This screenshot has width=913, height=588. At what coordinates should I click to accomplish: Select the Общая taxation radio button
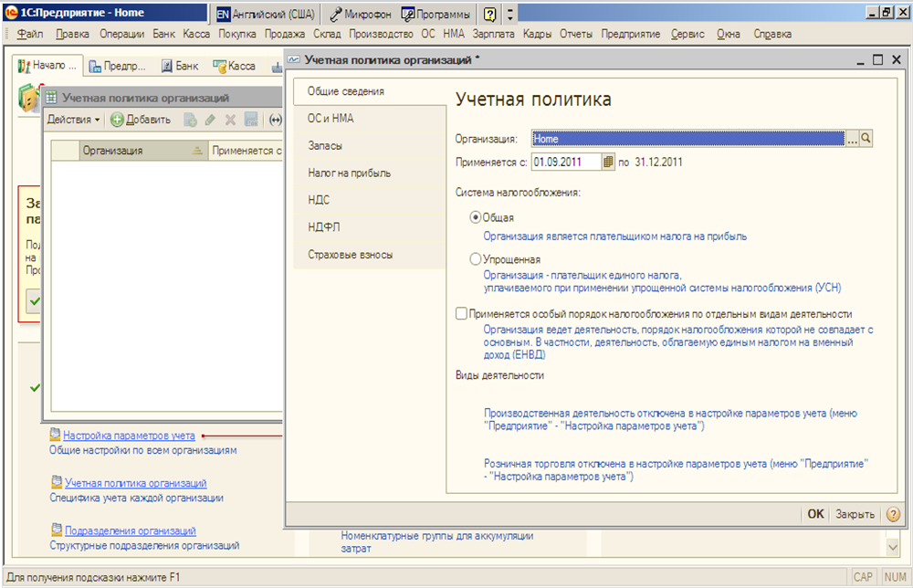pos(475,217)
